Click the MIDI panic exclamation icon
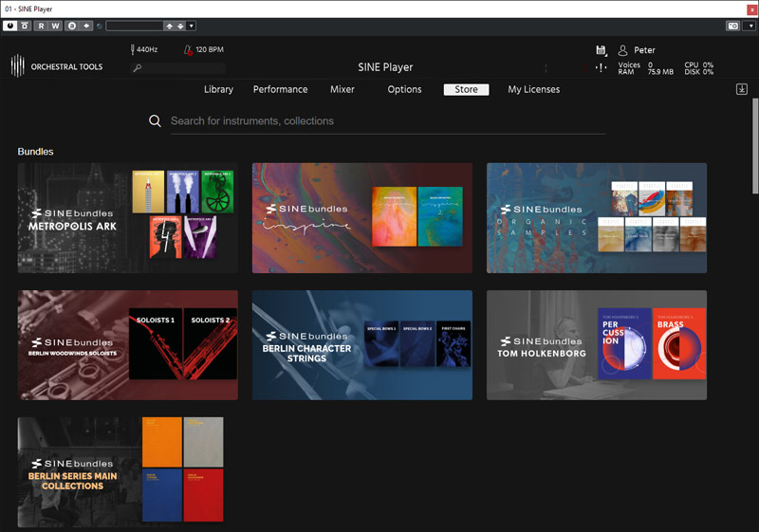 coord(600,67)
